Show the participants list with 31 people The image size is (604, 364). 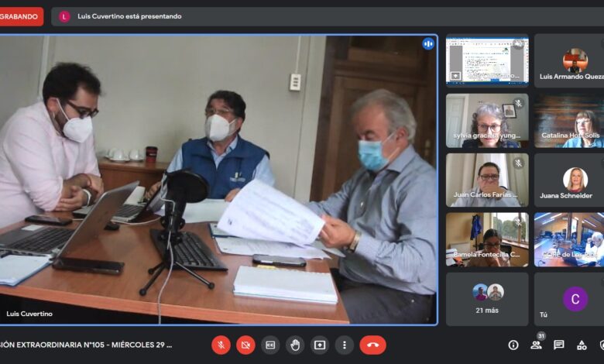click(x=536, y=345)
